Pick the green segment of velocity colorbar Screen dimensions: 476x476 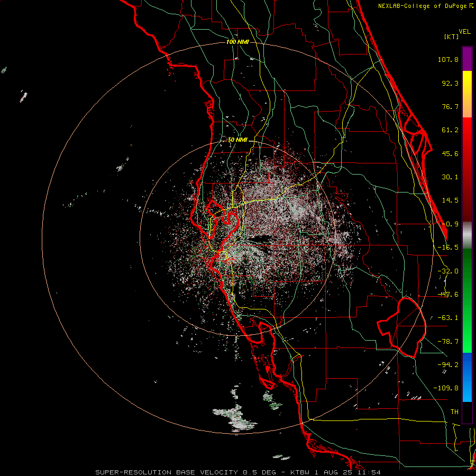coord(467,300)
